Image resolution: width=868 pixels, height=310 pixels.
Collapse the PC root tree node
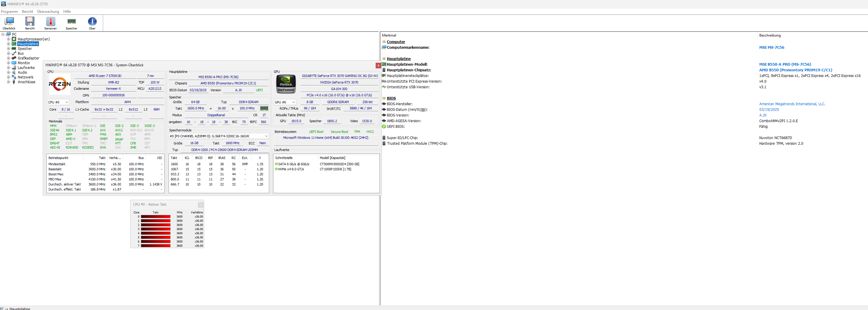[3, 34]
